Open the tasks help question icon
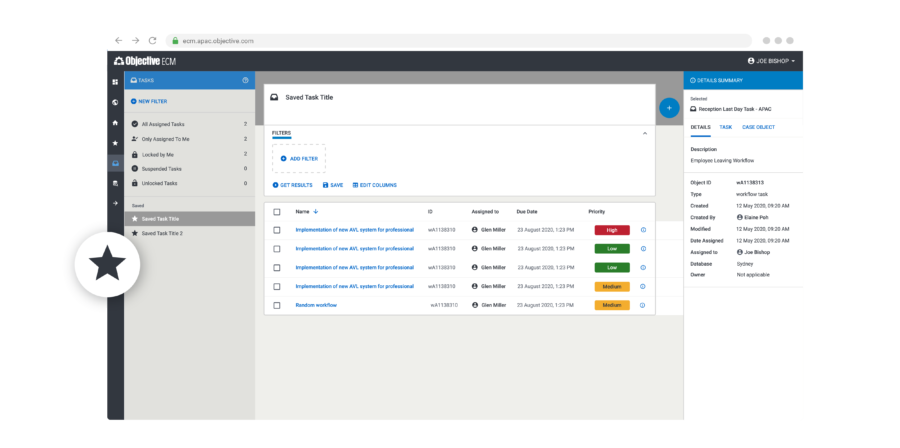This screenshot has width=900, height=448. 246,80
